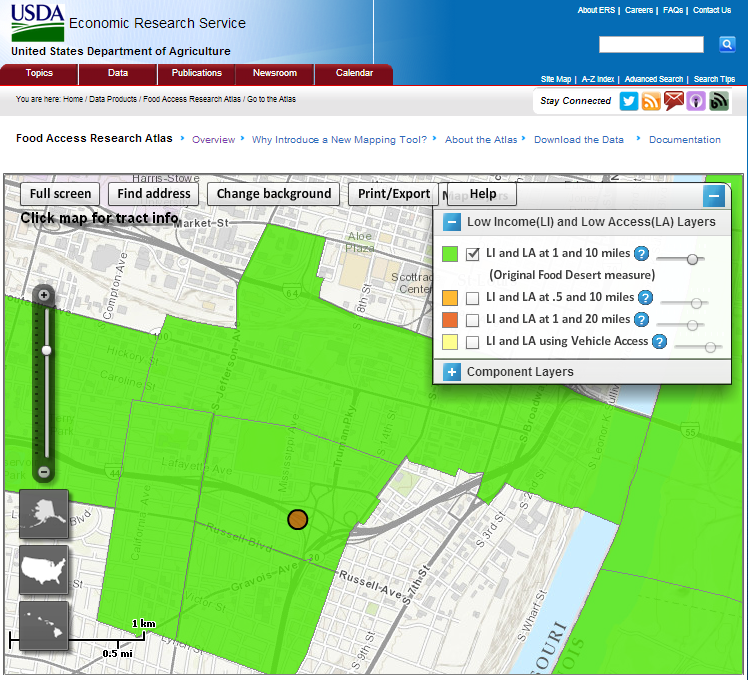
Task: Click the green legend swatch
Action: point(450,254)
